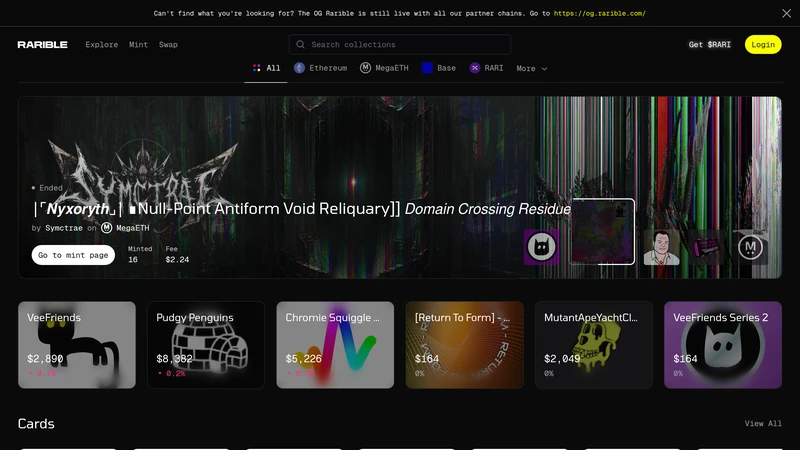Filter by Ethereum chain tab
This screenshot has width=800, height=450.
pos(320,68)
